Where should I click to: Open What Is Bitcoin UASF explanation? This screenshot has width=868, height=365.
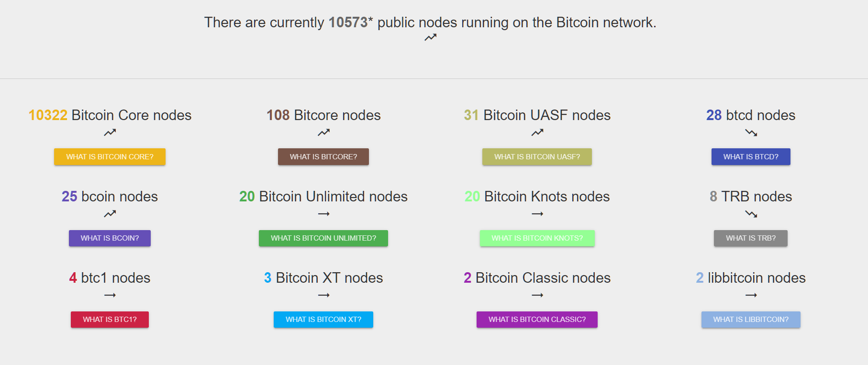[x=537, y=157]
